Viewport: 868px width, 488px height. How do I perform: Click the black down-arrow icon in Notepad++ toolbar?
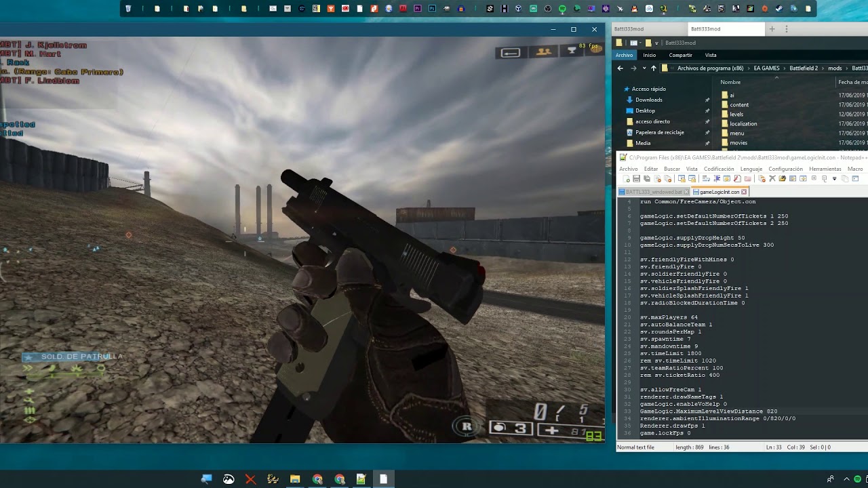pos(834,179)
